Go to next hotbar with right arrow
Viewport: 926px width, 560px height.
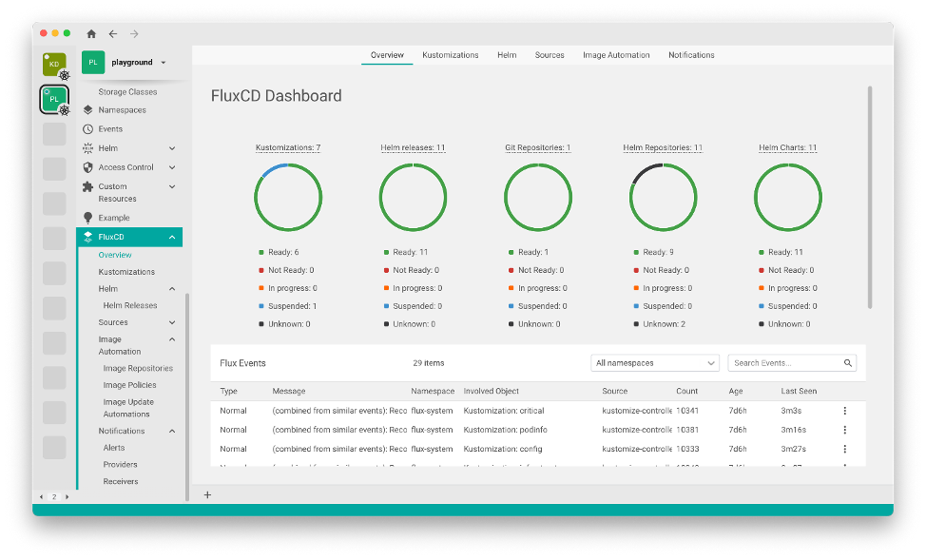coord(67,497)
